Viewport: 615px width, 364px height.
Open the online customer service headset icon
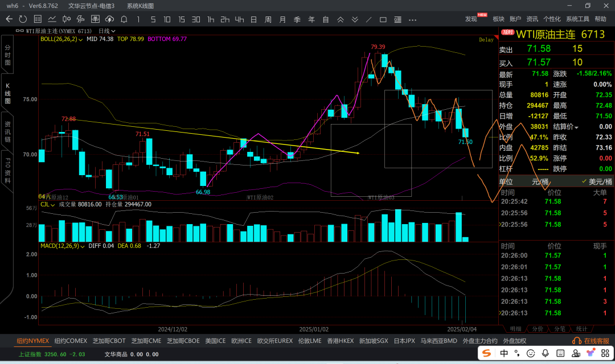576,341
